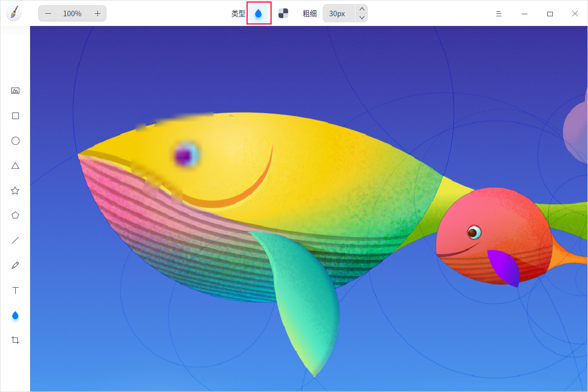Select the Blur tool in sidebar
This screenshot has height=392, width=588.
15,316
